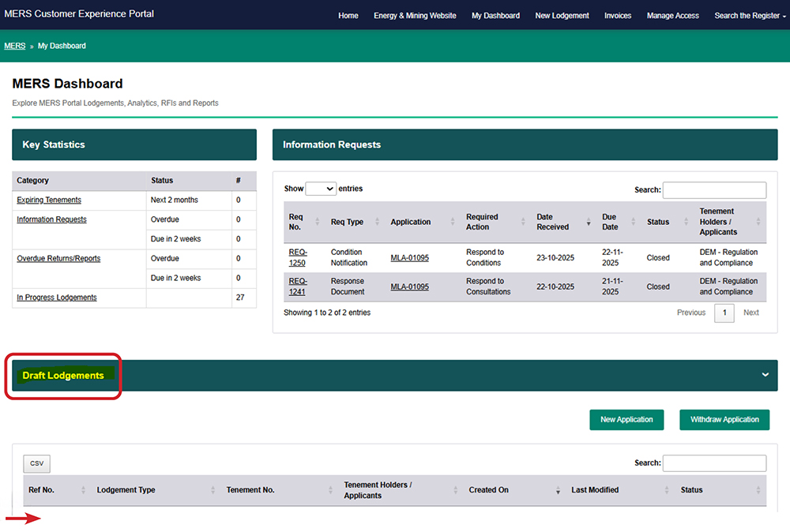The width and height of the screenshot is (790, 532).
Task: Select 'Showing 1 to 2 of 2 entries' text
Action: pyautogui.click(x=327, y=313)
